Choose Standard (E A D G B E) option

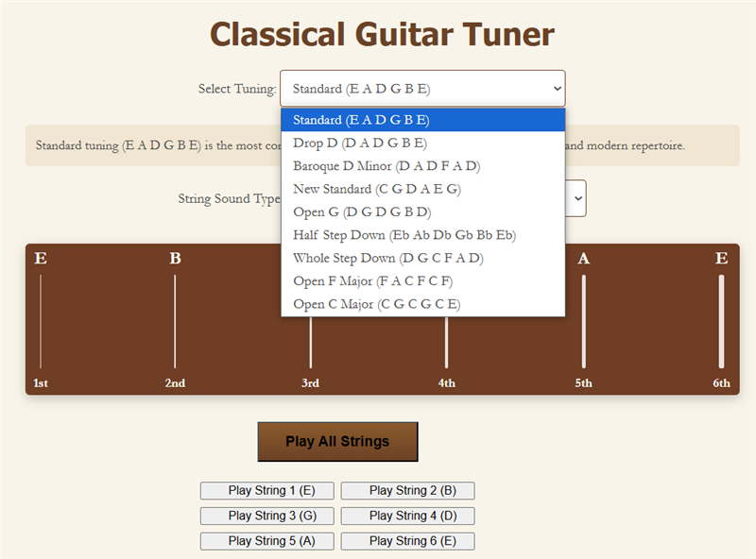click(x=422, y=120)
